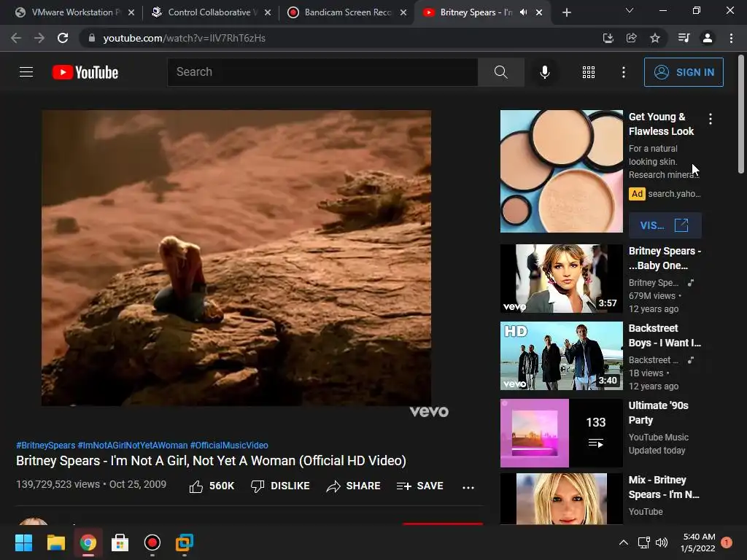Open Britney Spears - ...Baby One title
Image resolution: width=747 pixels, height=560 pixels.
click(665, 258)
